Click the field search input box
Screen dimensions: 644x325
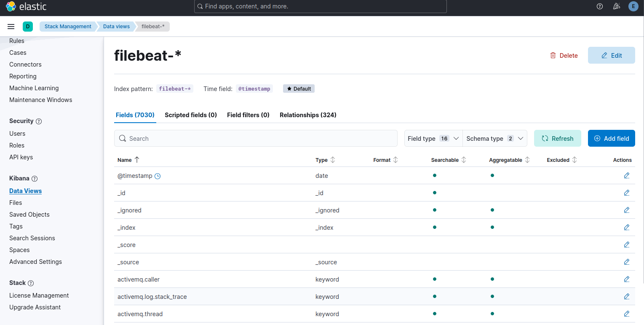click(256, 138)
